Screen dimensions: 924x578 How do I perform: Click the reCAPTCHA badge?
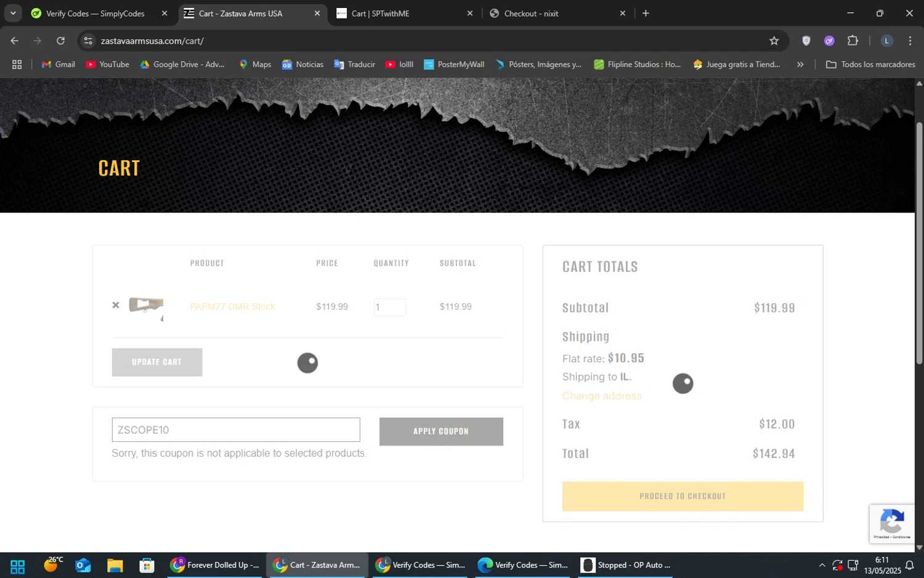892,524
